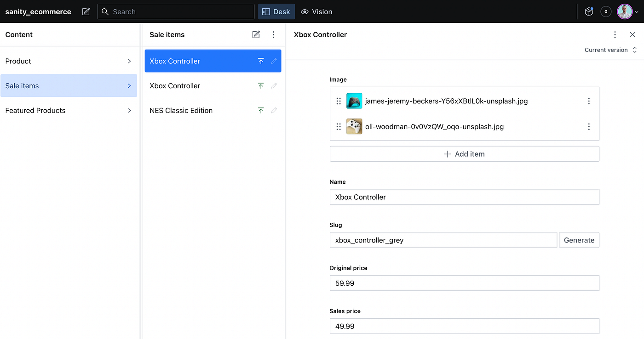644x339 pixels.
Task: Click into the Slug field
Action: 443,240
